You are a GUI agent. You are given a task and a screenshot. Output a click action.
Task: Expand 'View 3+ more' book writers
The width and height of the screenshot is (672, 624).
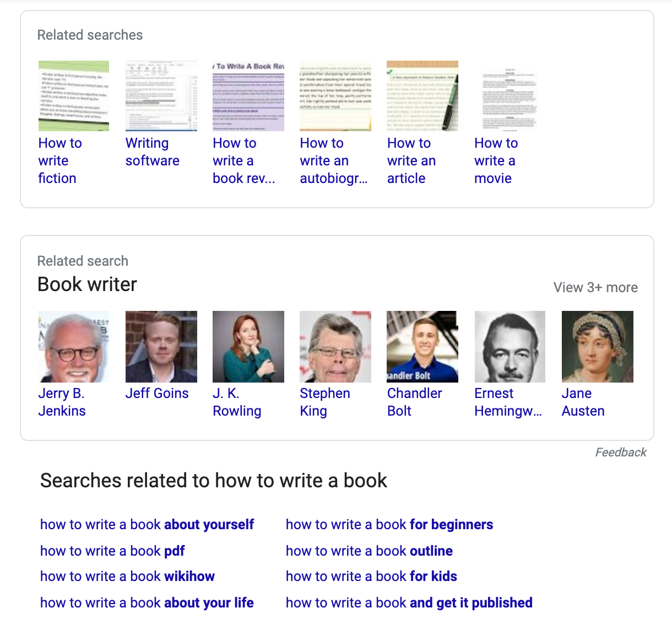point(595,287)
